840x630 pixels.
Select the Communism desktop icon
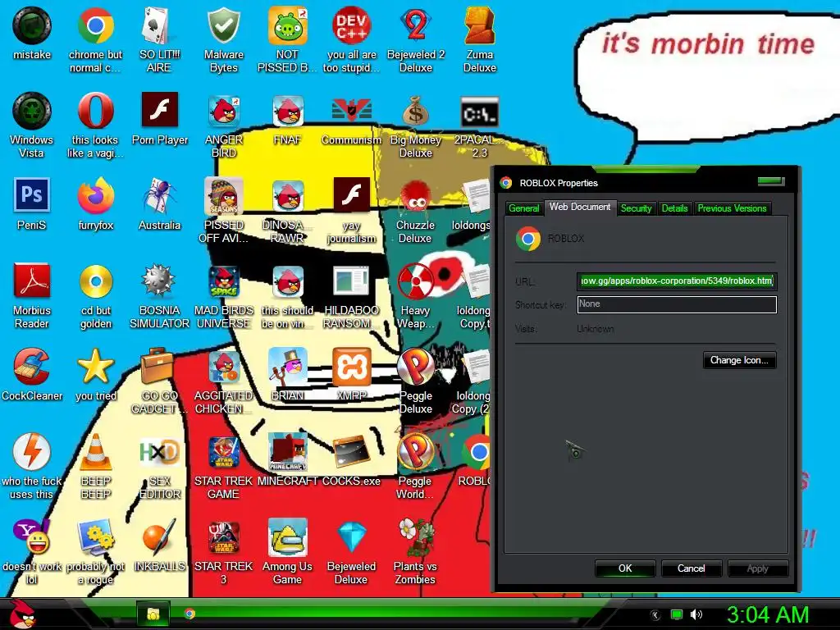coord(351,110)
